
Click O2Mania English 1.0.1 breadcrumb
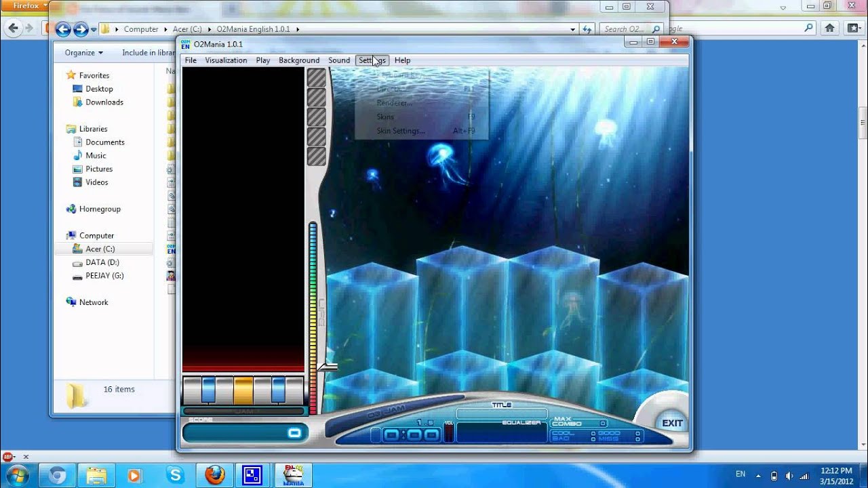[253, 29]
